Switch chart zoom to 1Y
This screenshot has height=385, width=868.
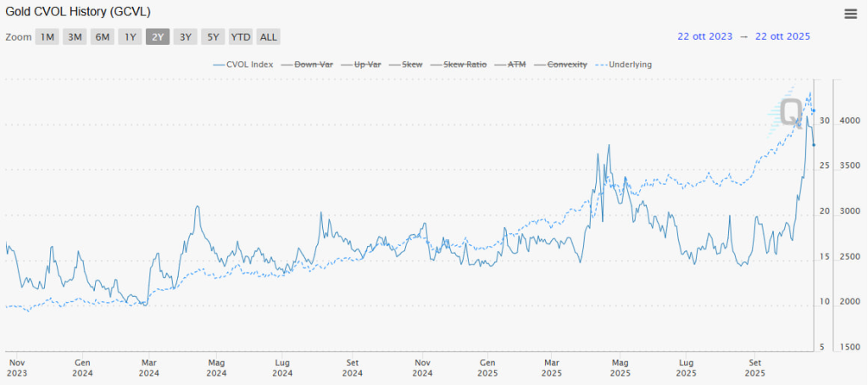(x=130, y=36)
